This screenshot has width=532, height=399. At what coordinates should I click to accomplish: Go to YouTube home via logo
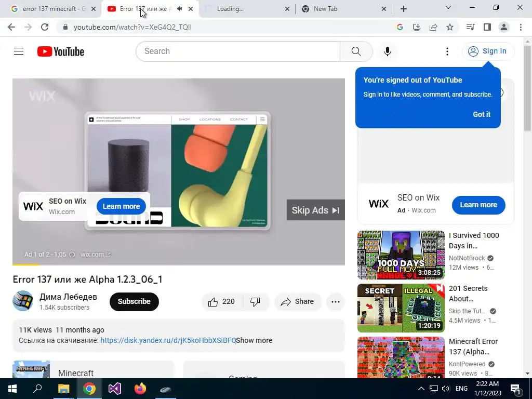(x=61, y=51)
